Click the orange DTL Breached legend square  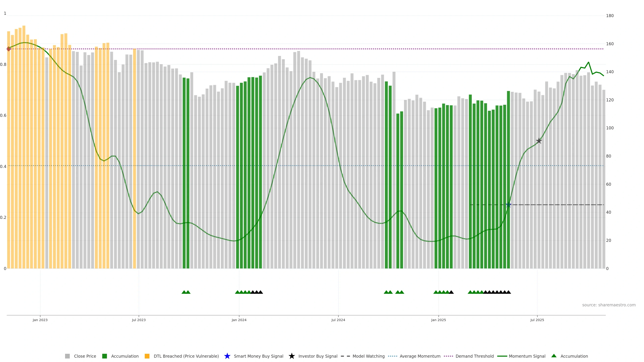tap(147, 356)
